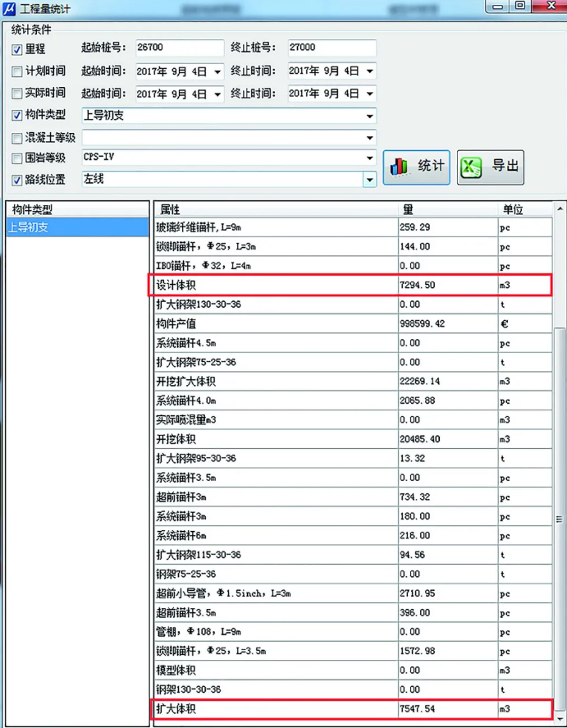Open 实际时间 终止时间 date dropdown
The width and height of the screenshot is (567, 728).
(x=369, y=94)
